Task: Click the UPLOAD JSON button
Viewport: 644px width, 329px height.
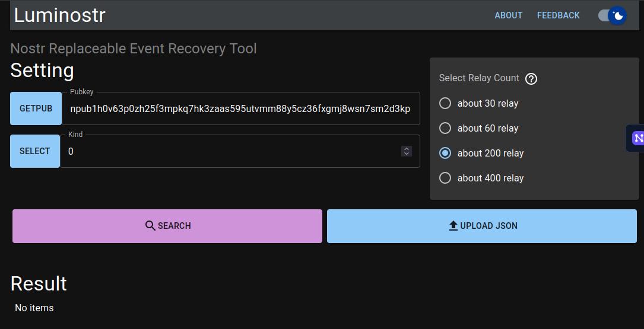Action: (482, 226)
